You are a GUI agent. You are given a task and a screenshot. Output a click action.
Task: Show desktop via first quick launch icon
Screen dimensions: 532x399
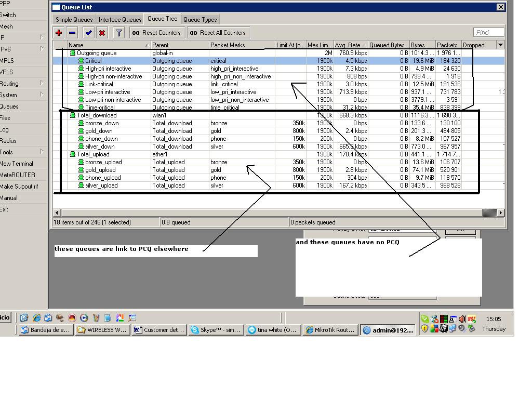[x=24, y=318]
